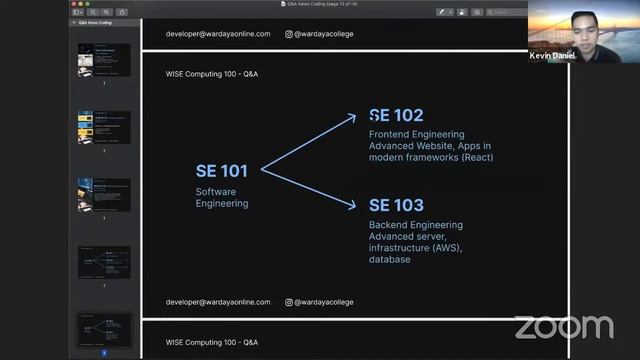This screenshot has width=640, height=360.
Task: Select the highlight pen tool in toolbar
Action: 441,12
